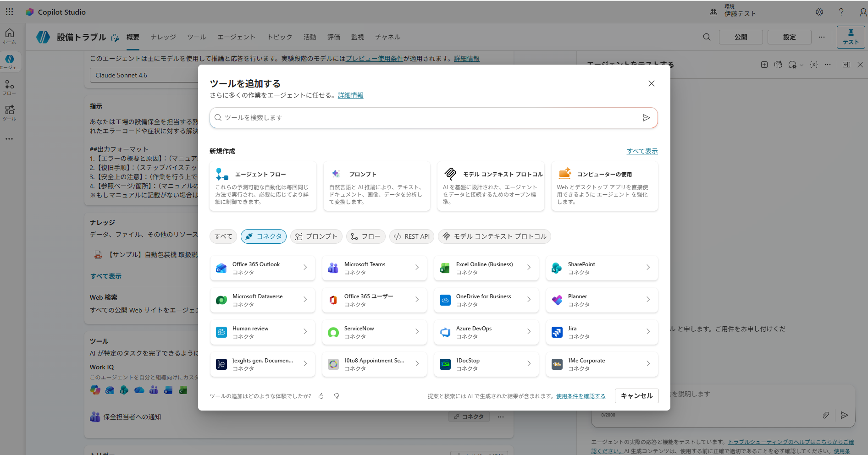Open Tools in the left sidebar

[x=10, y=113]
